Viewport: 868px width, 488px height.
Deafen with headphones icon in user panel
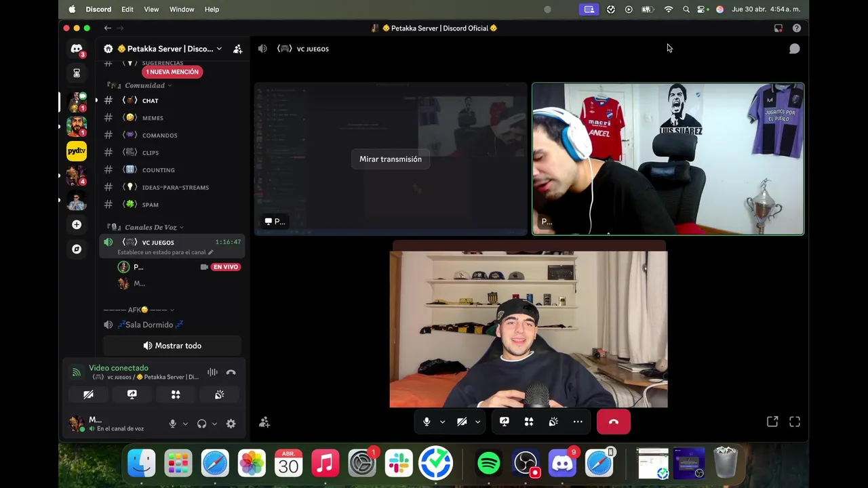click(201, 424)
